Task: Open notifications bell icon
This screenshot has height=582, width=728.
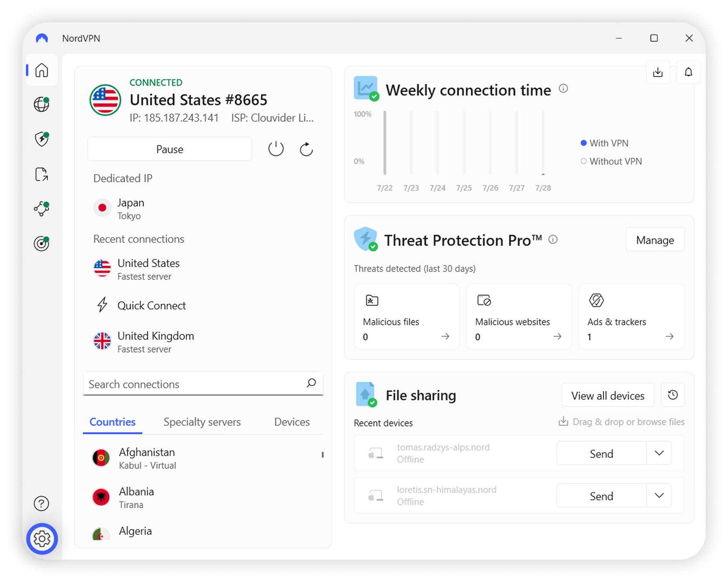Action: click(x=688, y=72)
